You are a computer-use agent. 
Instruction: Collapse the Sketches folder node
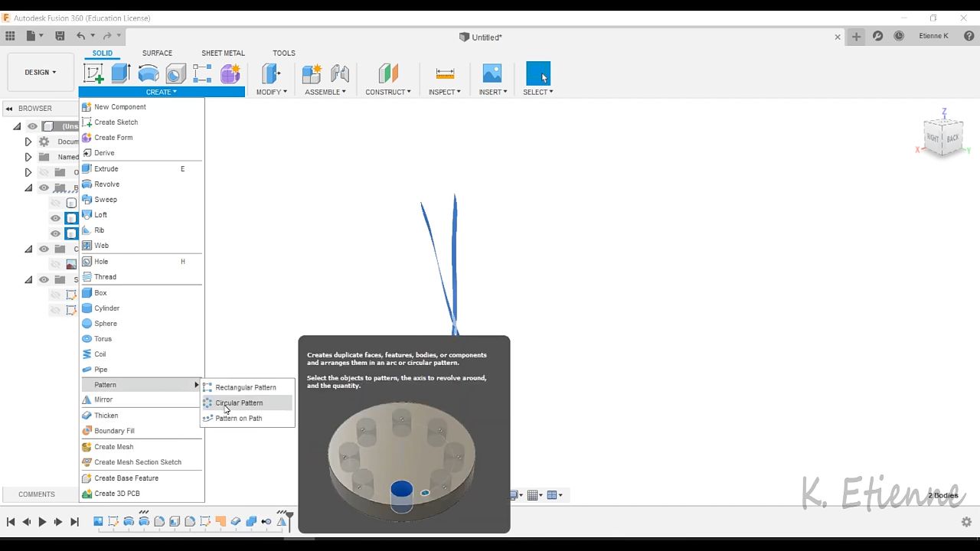[x=28, y=279]
